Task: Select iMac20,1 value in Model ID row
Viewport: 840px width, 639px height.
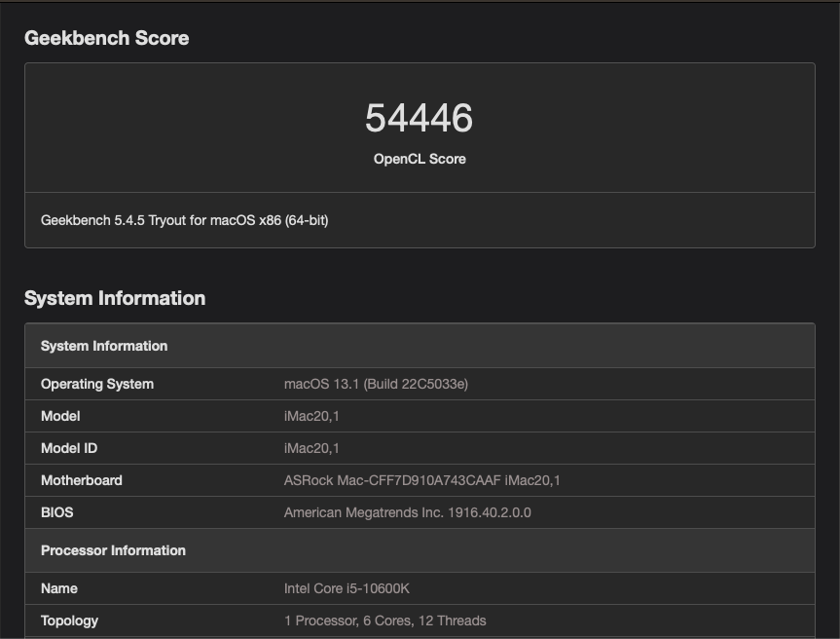Action: point(311,448)
